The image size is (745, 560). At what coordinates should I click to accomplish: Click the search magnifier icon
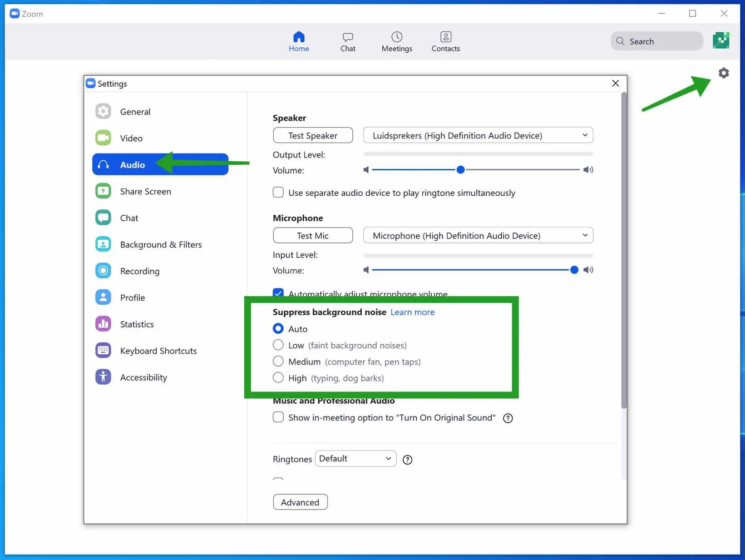pos(620,41)
